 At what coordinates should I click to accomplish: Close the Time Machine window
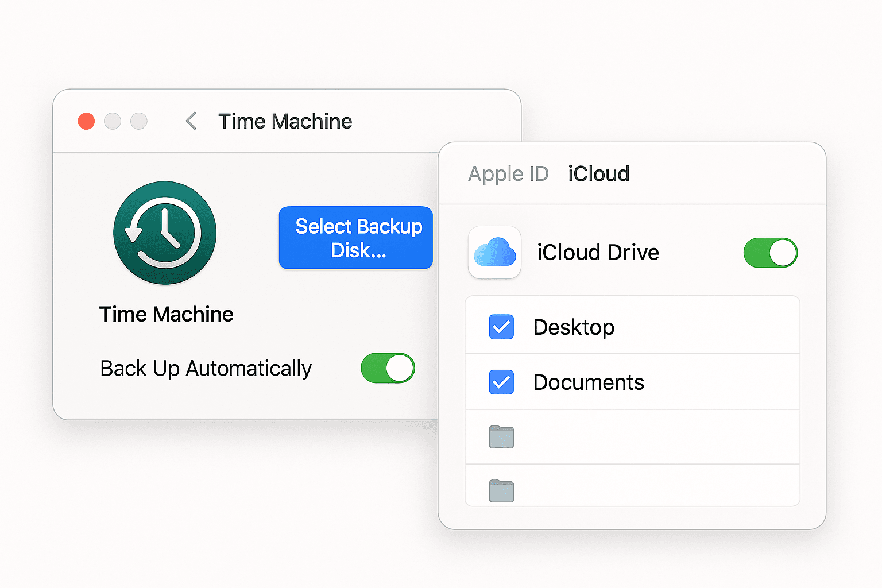86,121
